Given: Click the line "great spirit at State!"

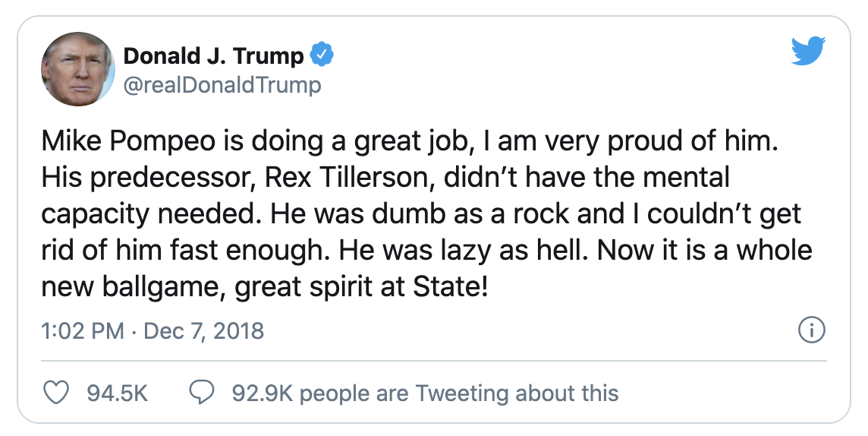Looking at the screenshot, I should [361, 288].
